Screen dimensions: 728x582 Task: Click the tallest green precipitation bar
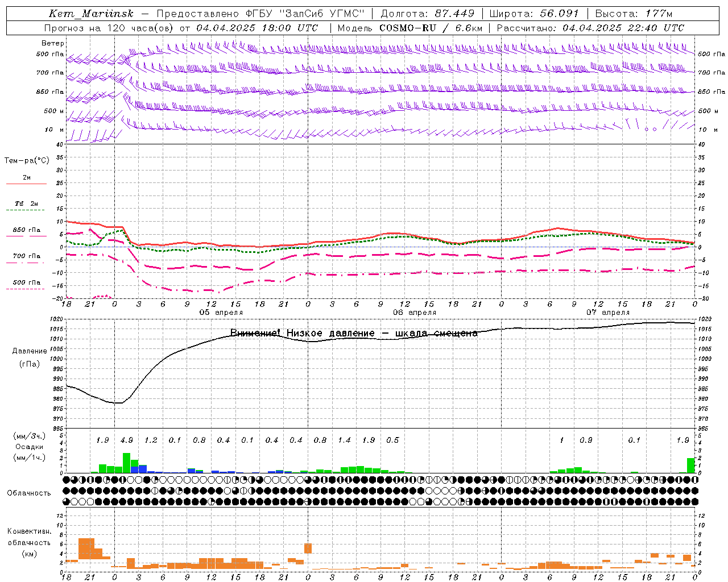point(127,463)
